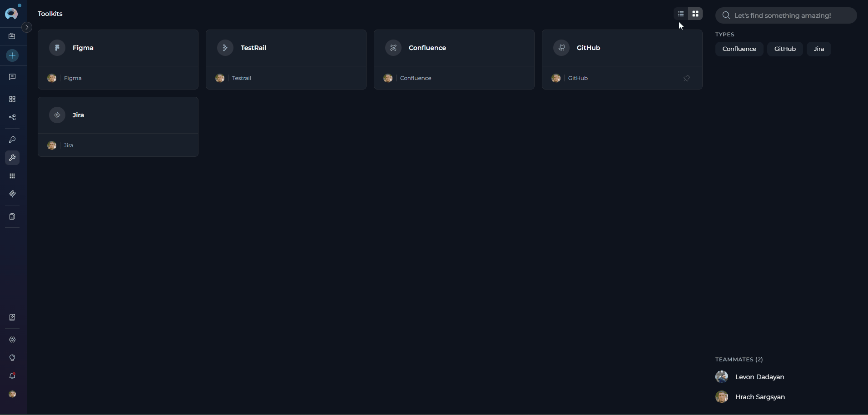Viewport: 868px width, 415px height.
Task: Filter results by the Jira type
Action: [819, 49]
